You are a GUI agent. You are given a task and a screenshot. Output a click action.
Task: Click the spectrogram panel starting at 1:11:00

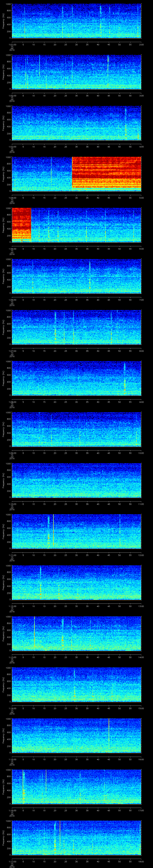76,531
